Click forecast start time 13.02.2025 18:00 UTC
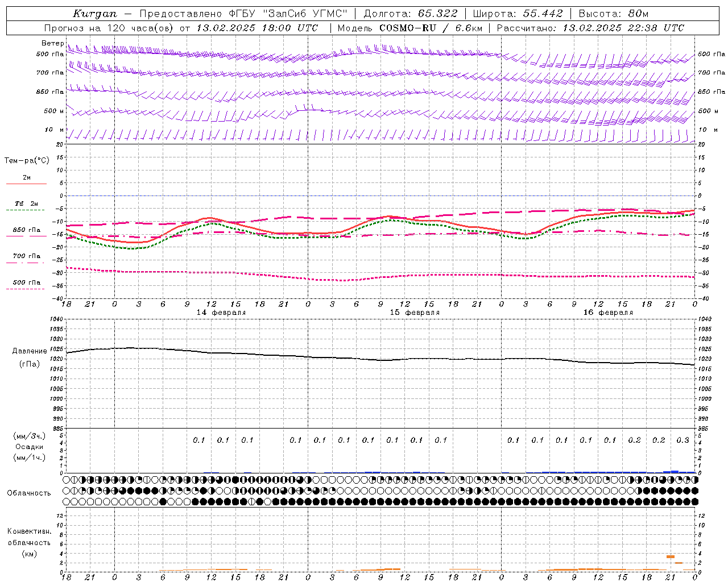This screenshot has height=582, width=728. [x=257, y=28]
